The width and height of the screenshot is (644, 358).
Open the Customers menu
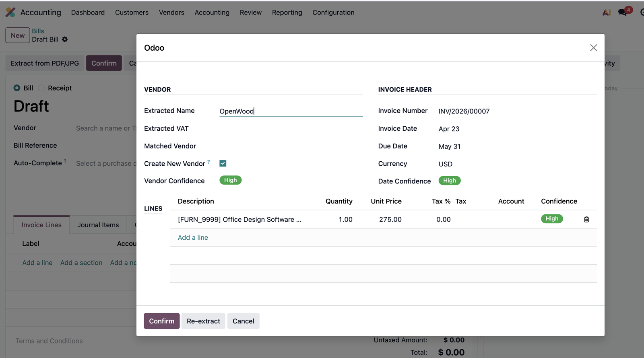tap(132, 12)
